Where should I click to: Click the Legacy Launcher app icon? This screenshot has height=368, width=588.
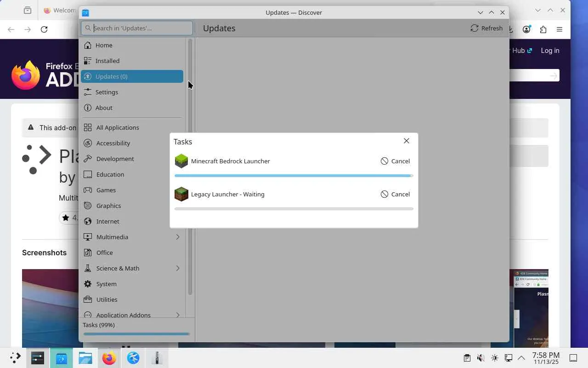[x=181, y=194]
